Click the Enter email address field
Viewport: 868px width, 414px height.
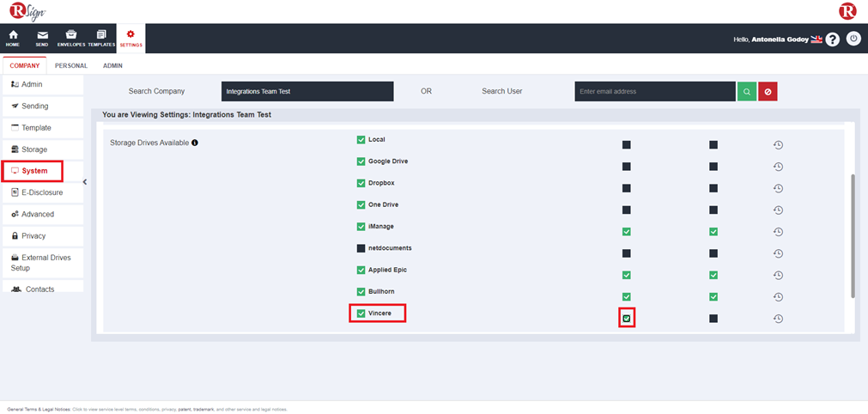point(655,91)
